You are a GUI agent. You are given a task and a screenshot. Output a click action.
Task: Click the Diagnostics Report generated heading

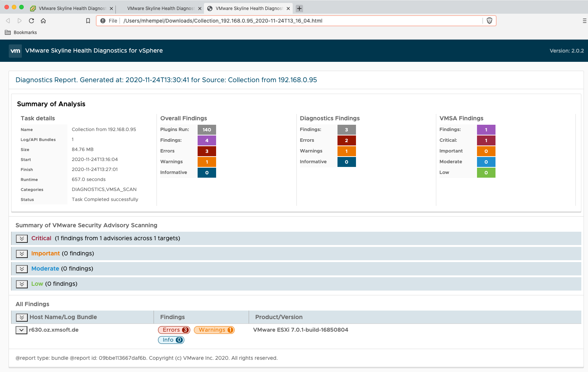point(166,80)
